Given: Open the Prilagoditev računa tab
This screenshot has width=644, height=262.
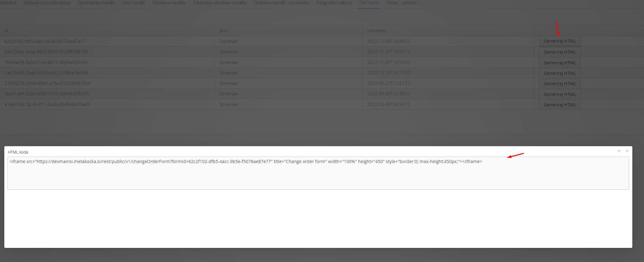Looking at the screenshot, I should coord(334,3).
